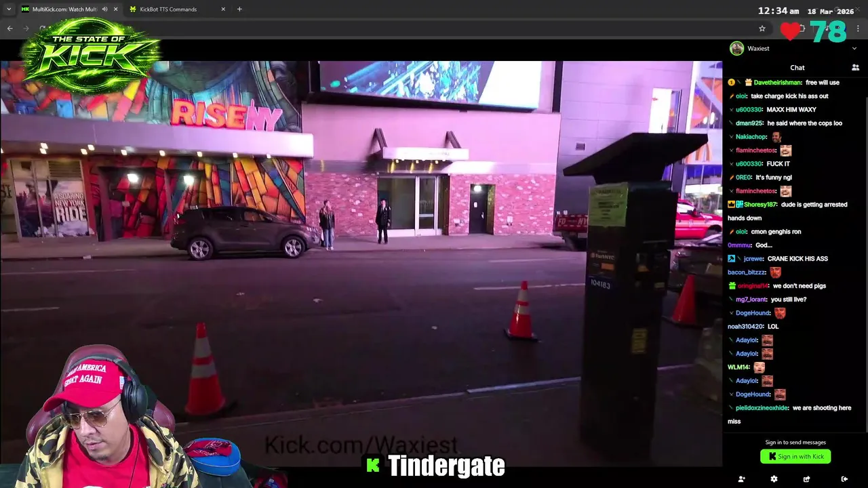This screenshot has width=868, height=488.
Task: Click the add user icon below chat
Action: pos(742,479)
